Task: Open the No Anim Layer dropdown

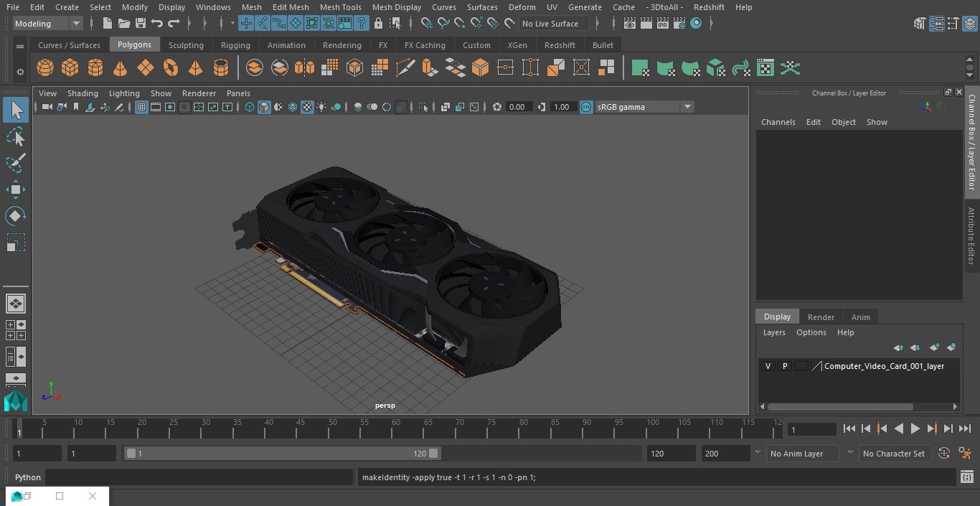Action: (804, 454)
